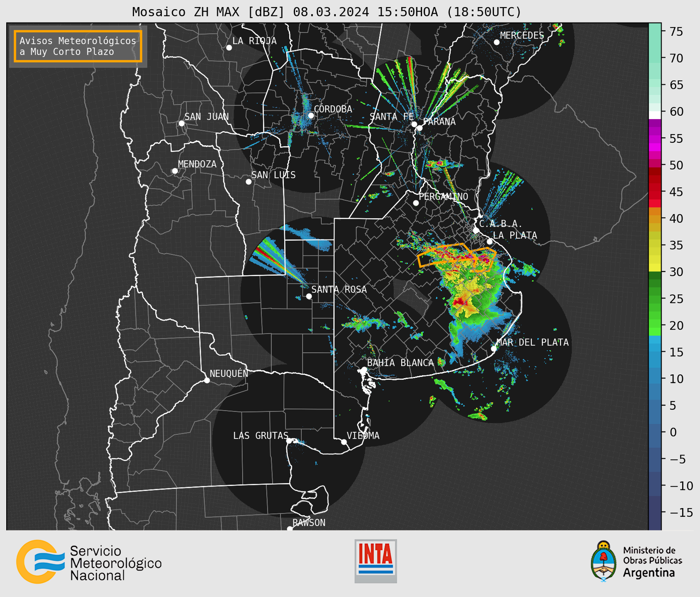Click the MAR DEL PLATA label text
The image size is (700, 597).
point(533,343)
